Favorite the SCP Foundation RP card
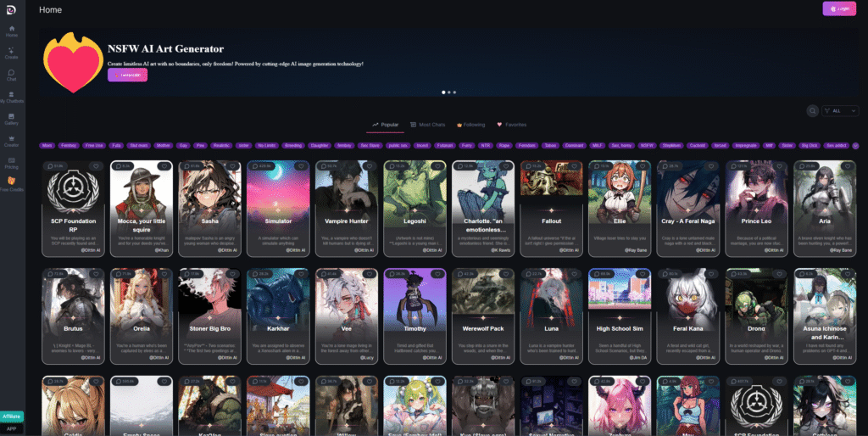868x436 pixels. point(96,165)
